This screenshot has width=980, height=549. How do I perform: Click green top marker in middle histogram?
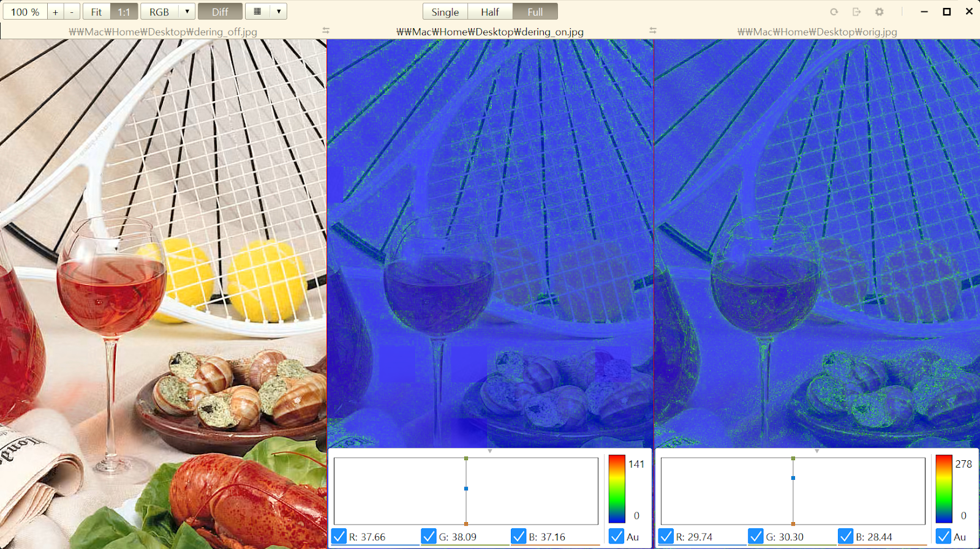(466, 458)
